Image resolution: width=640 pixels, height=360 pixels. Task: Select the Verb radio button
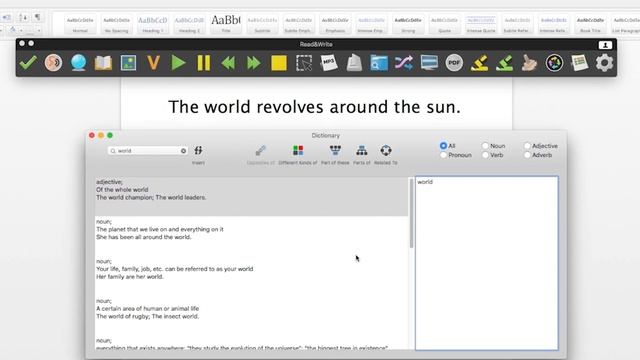pyautogui.click(x=485, y=155)
